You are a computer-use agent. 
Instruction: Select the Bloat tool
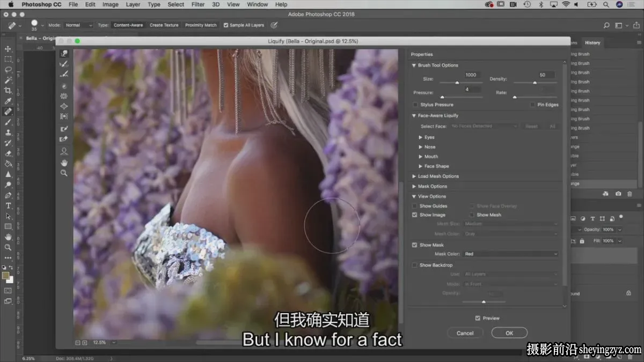click(x=64, y=106)
